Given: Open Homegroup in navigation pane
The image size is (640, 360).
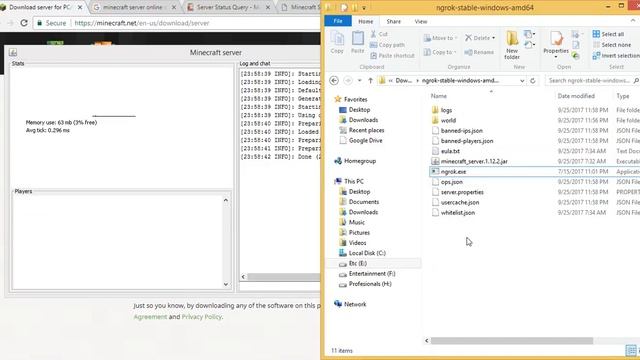Looking at the screenshot, I should (360, 161).
